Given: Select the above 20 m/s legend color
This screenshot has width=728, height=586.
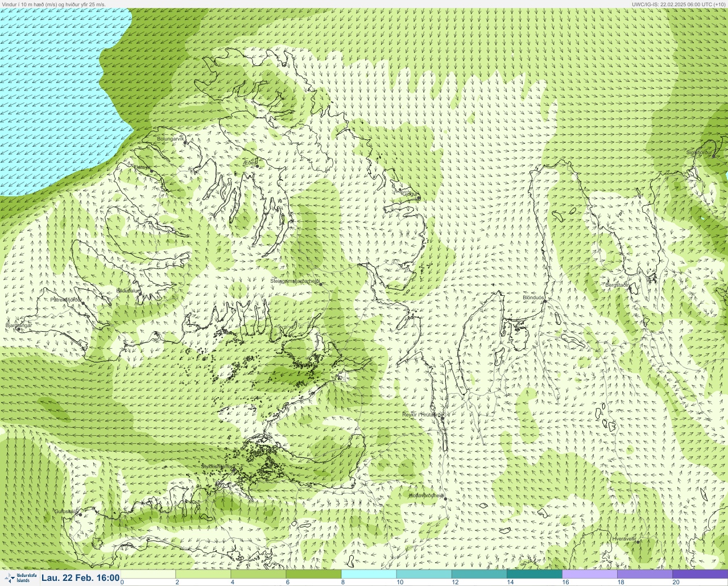Looking at the screenshot, I should (700, 574).
